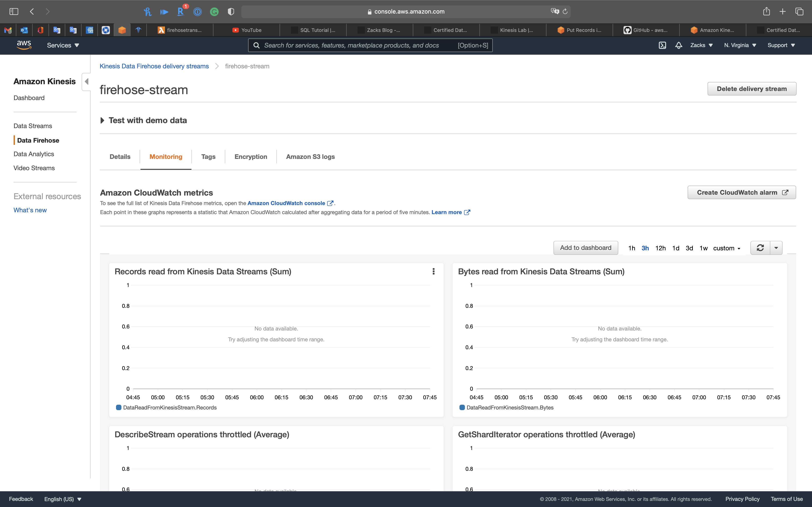Open the Amazon S3 logs tab

(x=310, y=157)
